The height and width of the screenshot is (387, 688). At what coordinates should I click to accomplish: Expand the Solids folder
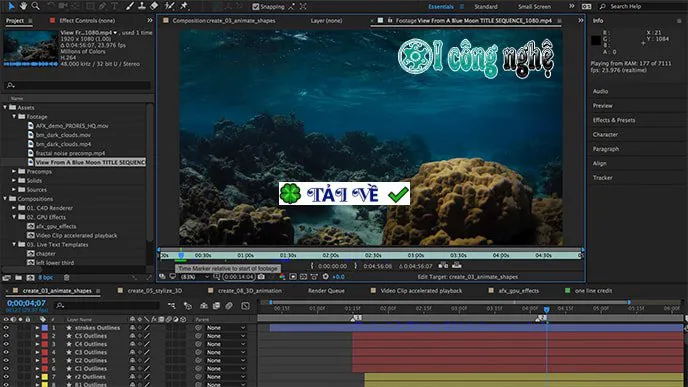[14, 180]
